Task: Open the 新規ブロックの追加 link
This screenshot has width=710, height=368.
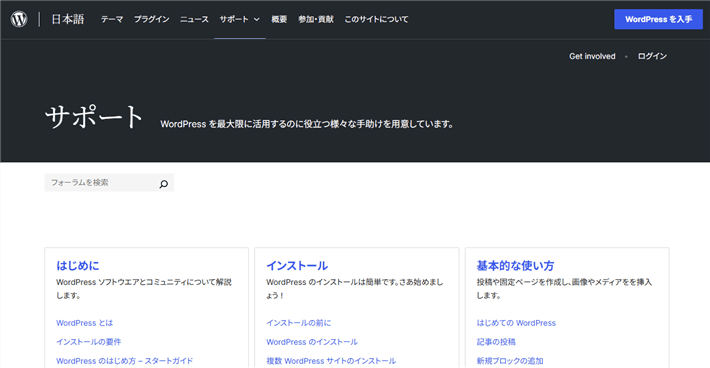Action: 510,361
